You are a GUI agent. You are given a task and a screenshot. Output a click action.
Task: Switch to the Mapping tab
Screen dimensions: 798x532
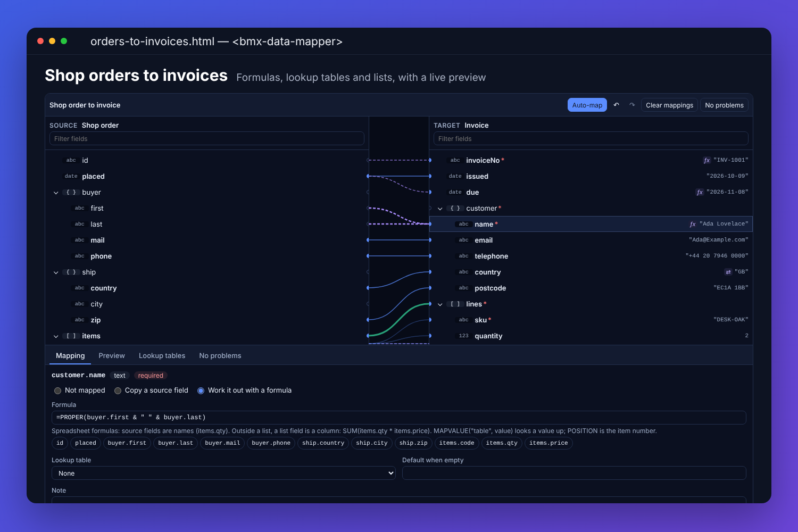(70, 355)
